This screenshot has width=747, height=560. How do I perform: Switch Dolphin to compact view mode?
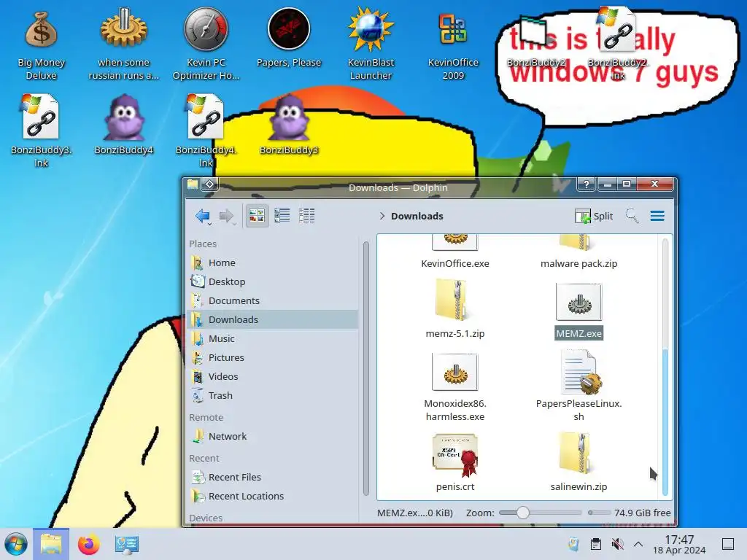[282, 216]
